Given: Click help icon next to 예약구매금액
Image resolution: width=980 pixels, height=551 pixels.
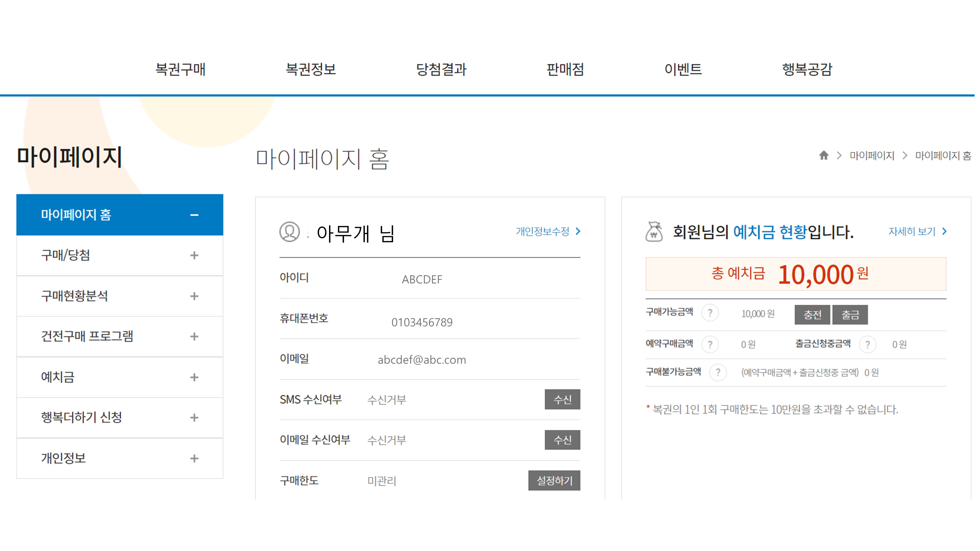Looking at the screenshot, I should tap(710, 345).
